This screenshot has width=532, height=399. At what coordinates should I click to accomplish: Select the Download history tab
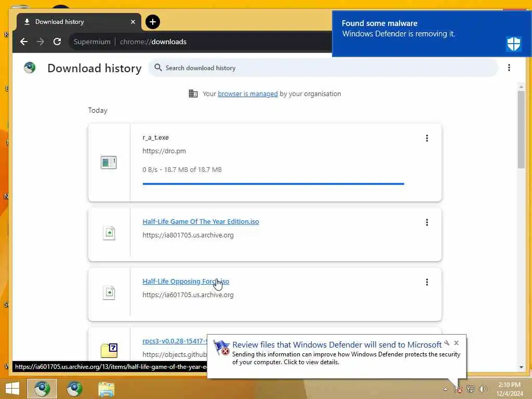pos(79,22)
